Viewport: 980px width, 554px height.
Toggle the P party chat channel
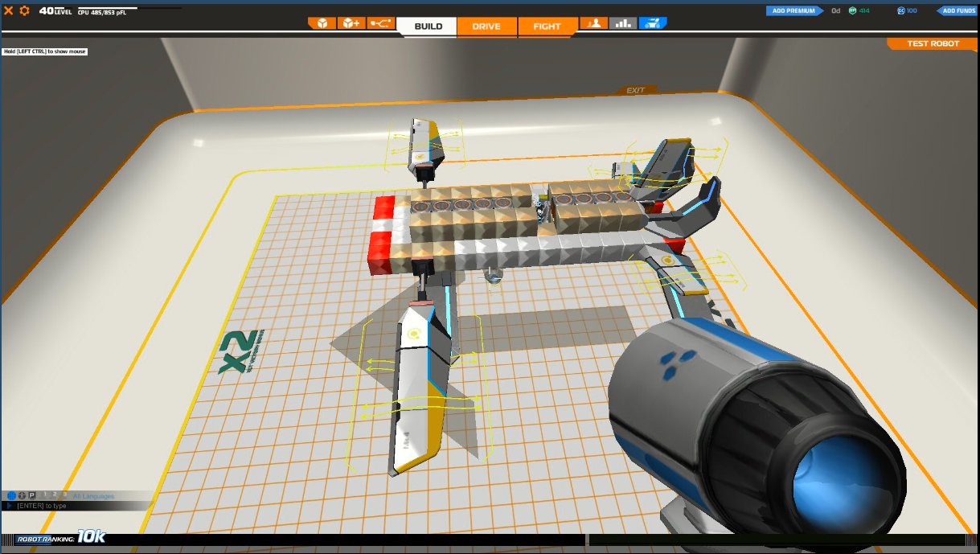pos(31,495)
